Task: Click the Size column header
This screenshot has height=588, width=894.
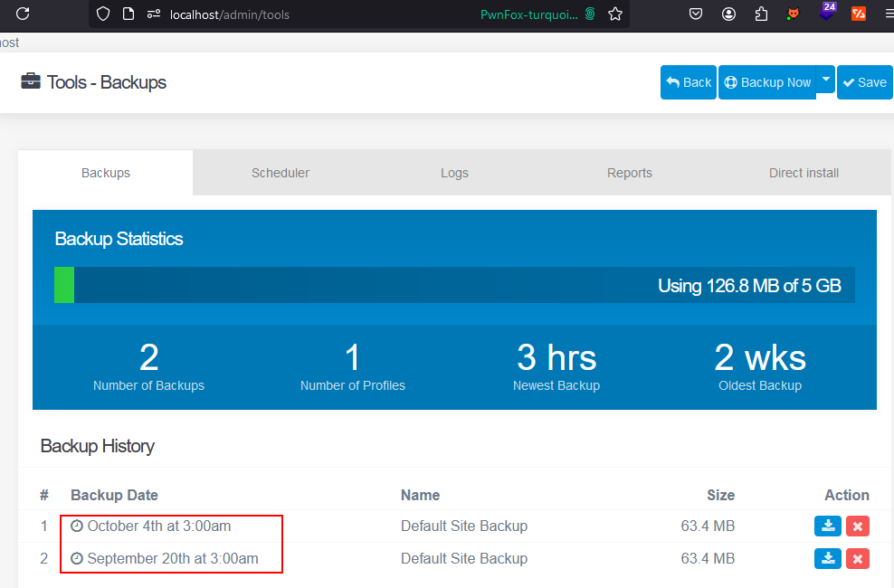Action: (x=720, y=495)
